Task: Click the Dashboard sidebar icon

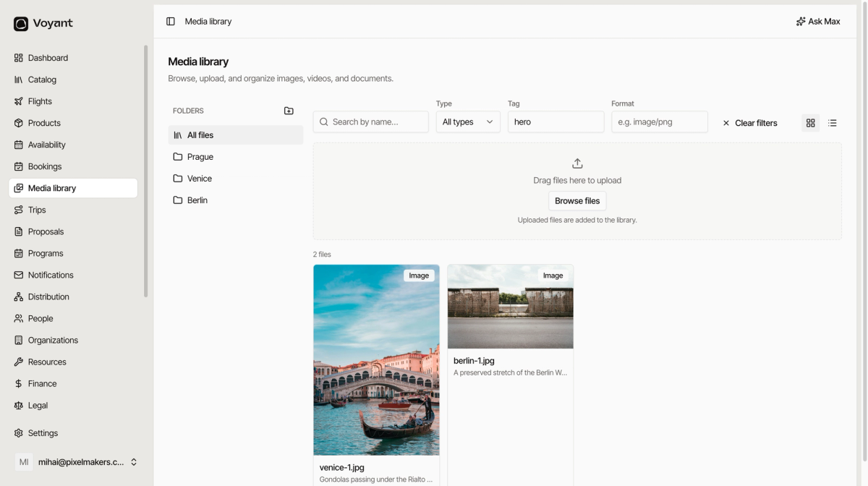Action: tap(19, 58)
